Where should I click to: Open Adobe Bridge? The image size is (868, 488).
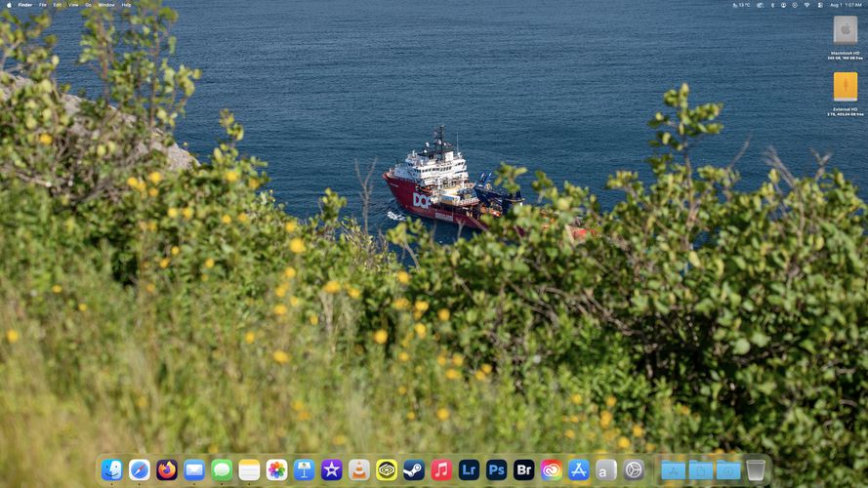click(x=523, y=470)
